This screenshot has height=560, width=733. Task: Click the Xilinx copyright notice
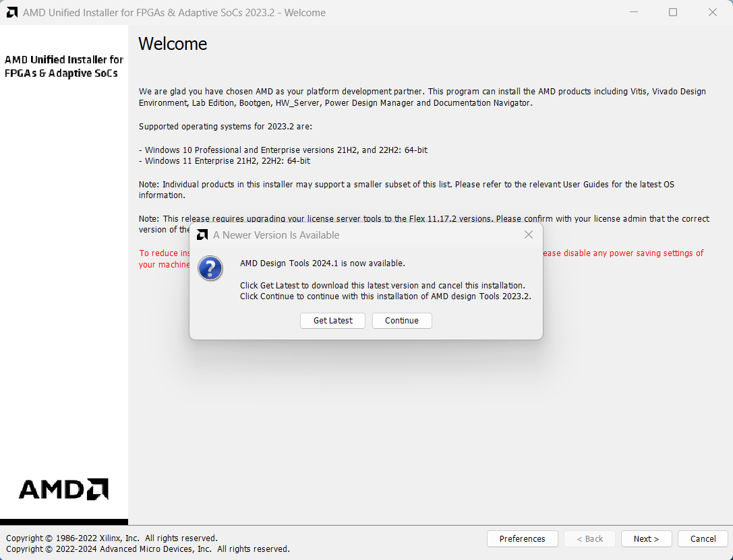pyautogui.click(x=112, y=538)
